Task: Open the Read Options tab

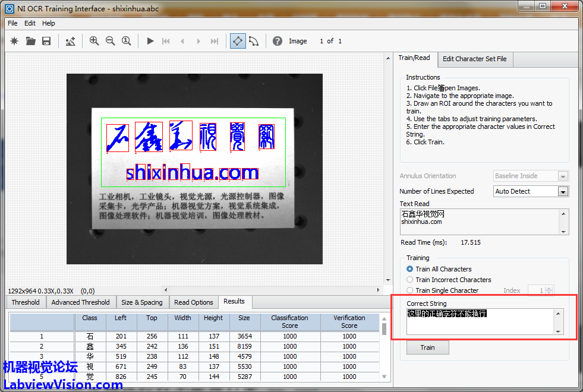Action: coord(193,302)
